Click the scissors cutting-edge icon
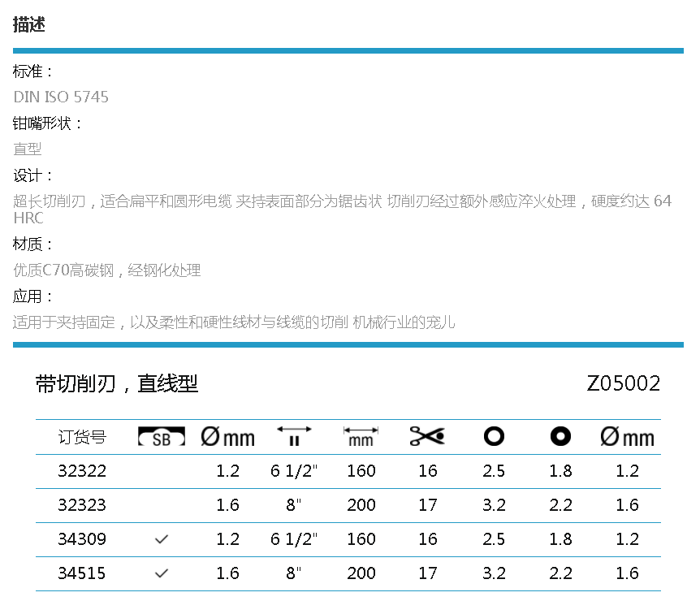700x614 pixels. coord(427,437)
